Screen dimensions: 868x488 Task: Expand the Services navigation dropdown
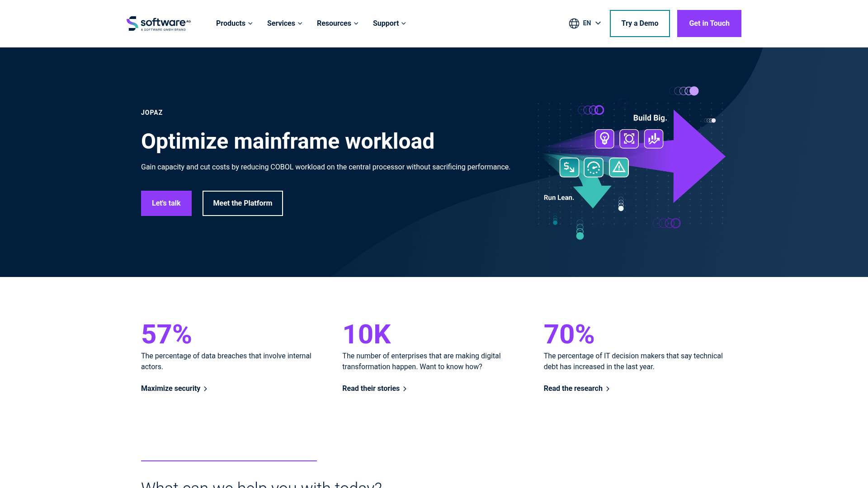pyautogui.click(x=284, y=23)
